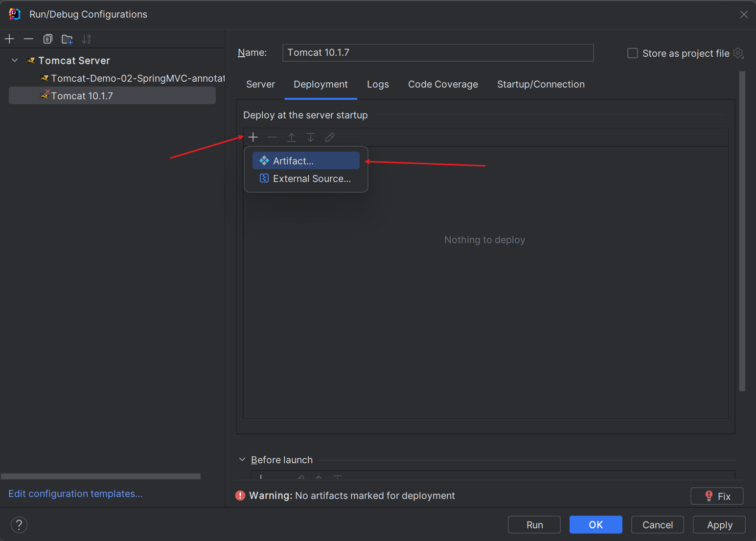
Task: Open the Code Coverage tab
Action: pos(443,84)
